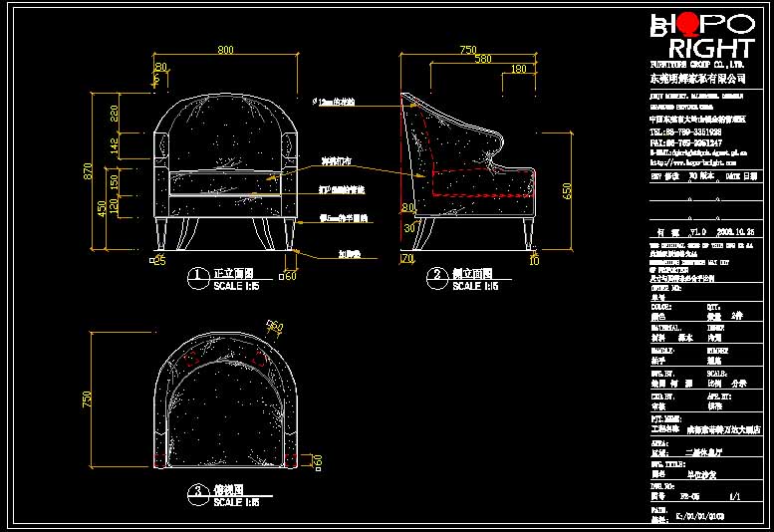This screenshot has width=774, height=532.
Task: Click the 800 width dimension above front elevation
Action: 225,50
